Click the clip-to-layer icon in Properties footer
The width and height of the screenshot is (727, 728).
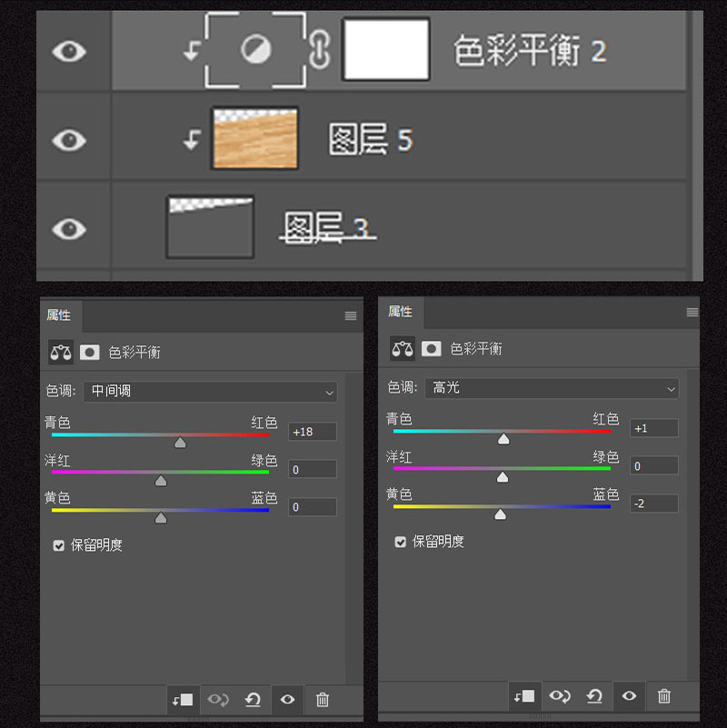182,700
